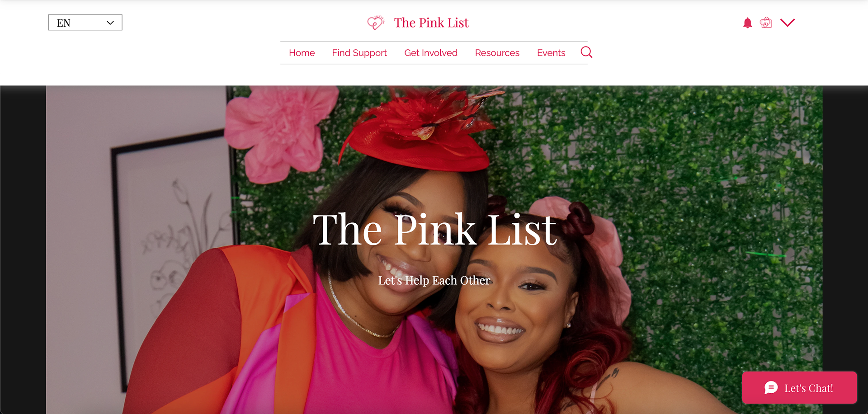Viewport: 868px width, 414px height.
Task: Open the Resources menu item
Action: pos(497,53)
